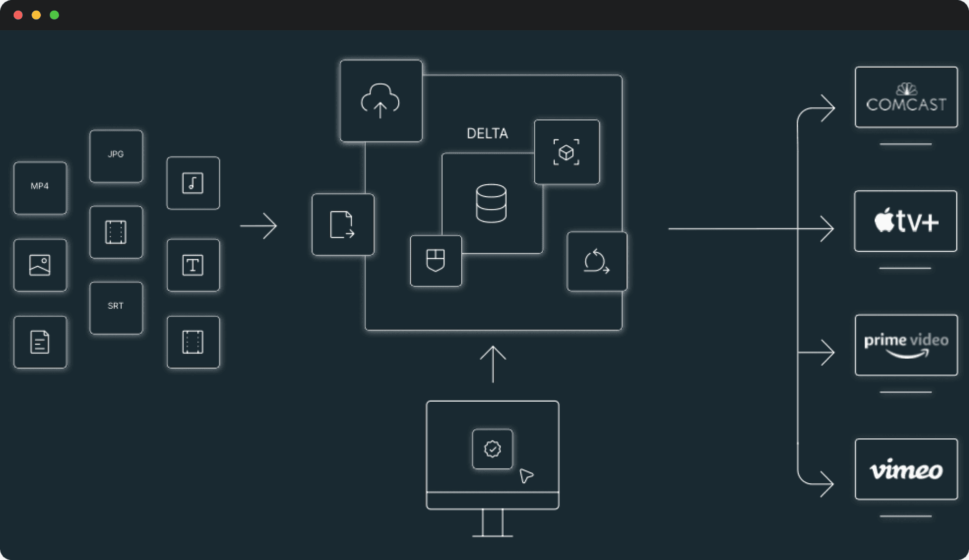Select the database cylinder icon
Image resolution: width=969 pixels, height=560 pixels.
491,203
